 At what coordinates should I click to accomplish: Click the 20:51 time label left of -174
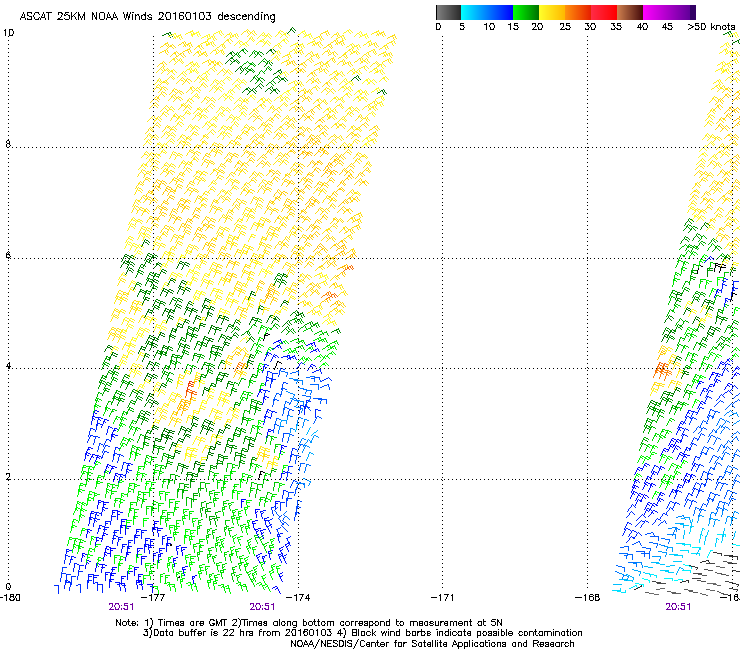click(x=262, y=607)
